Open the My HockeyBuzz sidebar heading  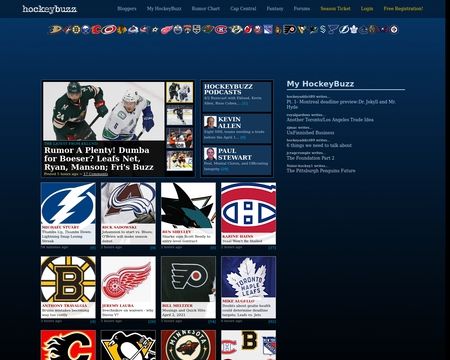tap(320, 84)
